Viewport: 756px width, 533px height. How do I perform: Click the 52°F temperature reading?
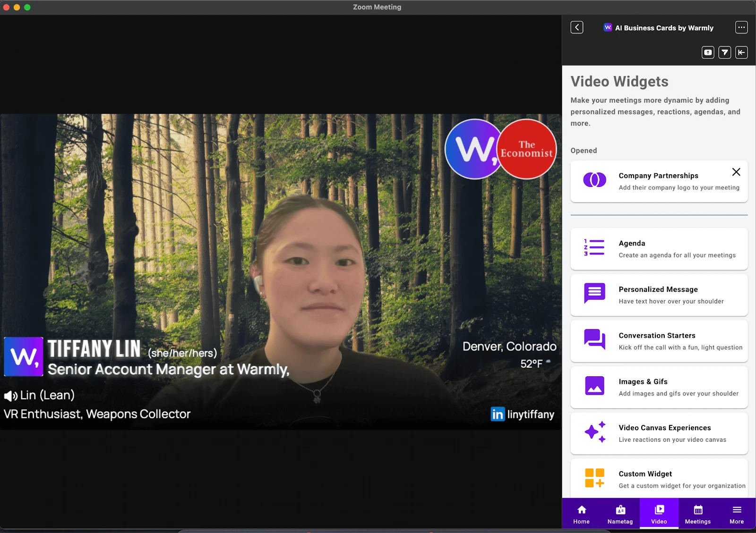click(532, 364)
